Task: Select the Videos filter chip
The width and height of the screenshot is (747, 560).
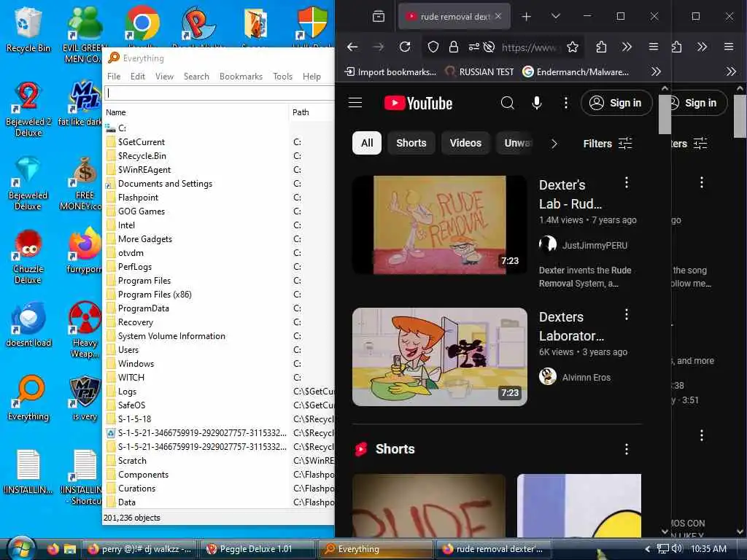Action: point(465,143)
